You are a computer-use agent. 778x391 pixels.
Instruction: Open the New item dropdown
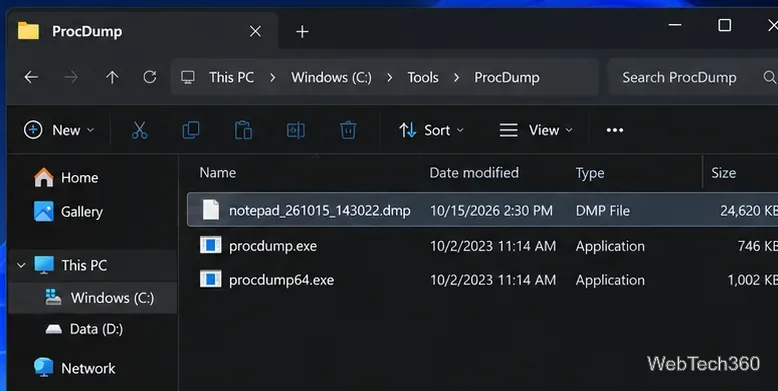[x=59, y=130]
